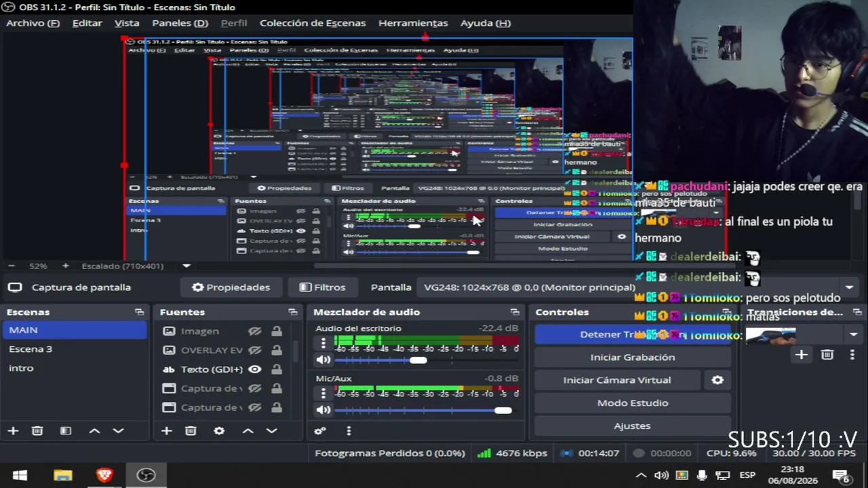Open the Paneles menu
This screenshot has height=488, width=868.
point(180,23)
